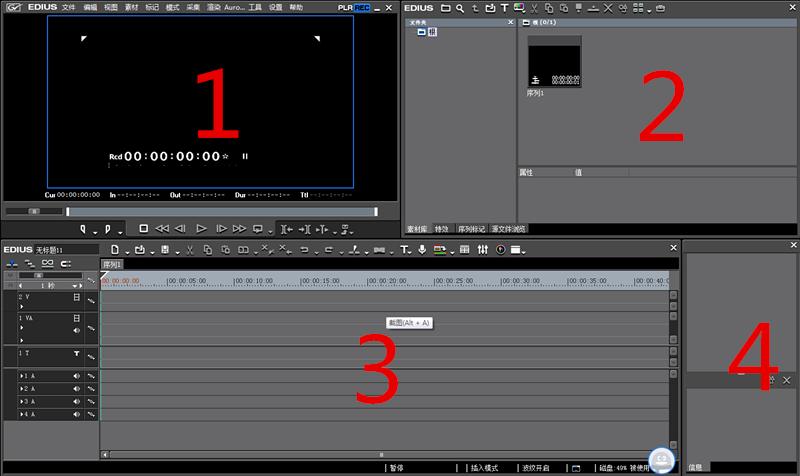The image size is (800, 476).
Task: Mute the 1 A audio track
Action: (x=77, y=376)
